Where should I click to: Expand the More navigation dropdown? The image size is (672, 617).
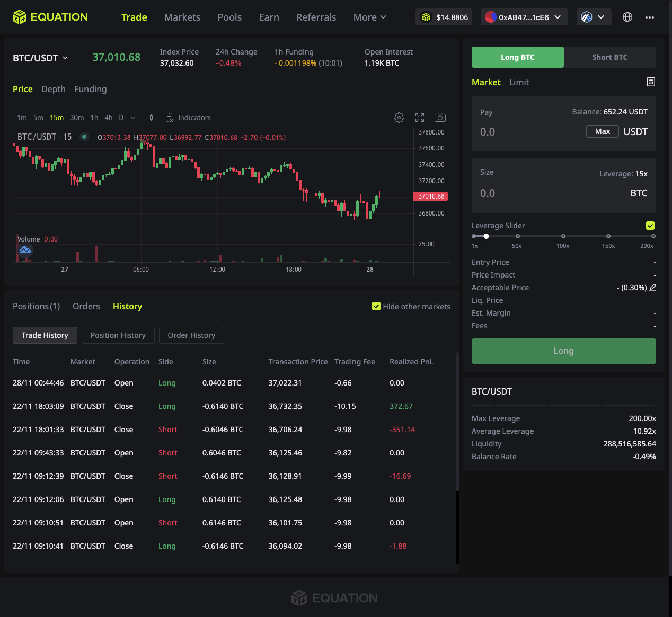pyautogui.click(x=370, y=17)
